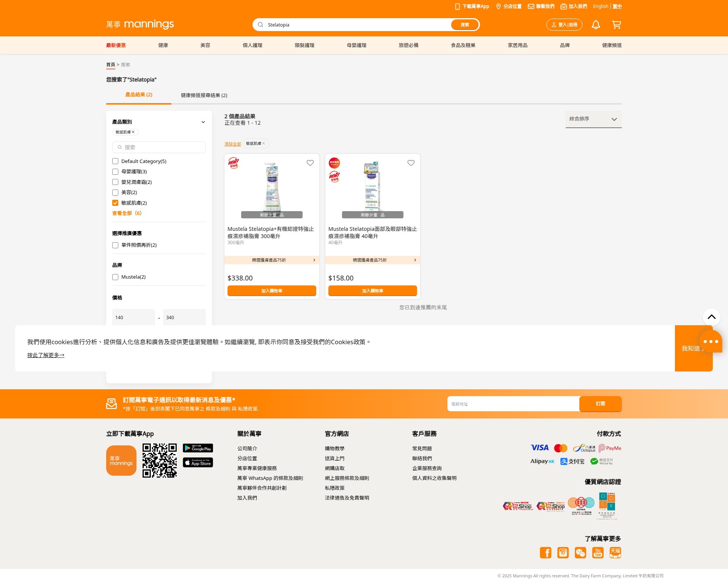Check the Mustela(2) brand checkbox

point(115,277)
